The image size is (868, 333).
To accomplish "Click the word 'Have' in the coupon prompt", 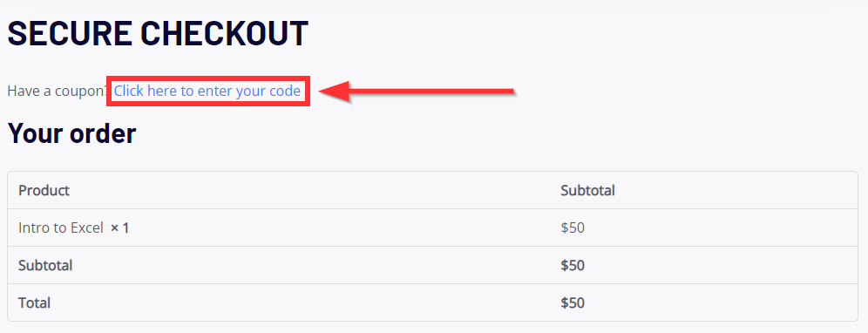I will (21, 91).
